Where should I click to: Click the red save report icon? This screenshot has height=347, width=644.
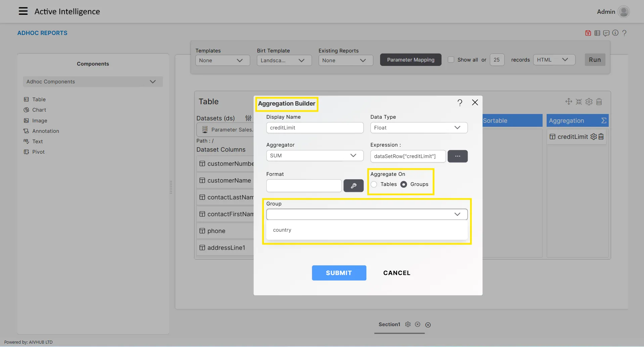point(588,33)
